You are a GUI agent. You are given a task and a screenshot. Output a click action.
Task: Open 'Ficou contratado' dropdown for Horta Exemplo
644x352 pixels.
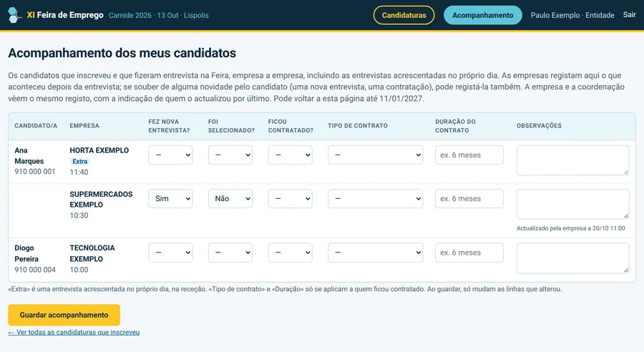click(291, 155)
